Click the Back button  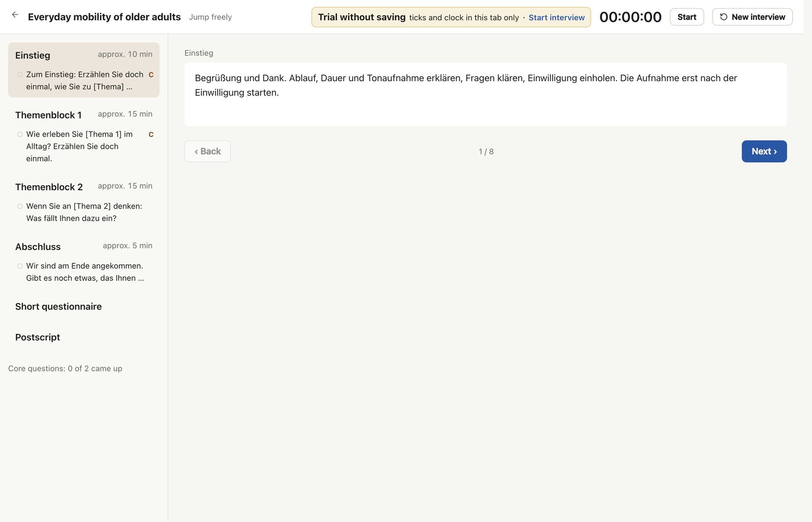208,151
